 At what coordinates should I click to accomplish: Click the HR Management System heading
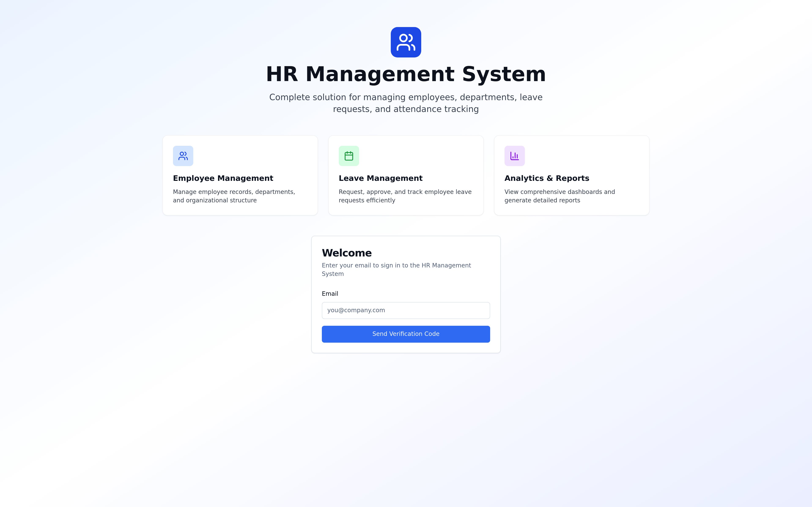(406, 74)
